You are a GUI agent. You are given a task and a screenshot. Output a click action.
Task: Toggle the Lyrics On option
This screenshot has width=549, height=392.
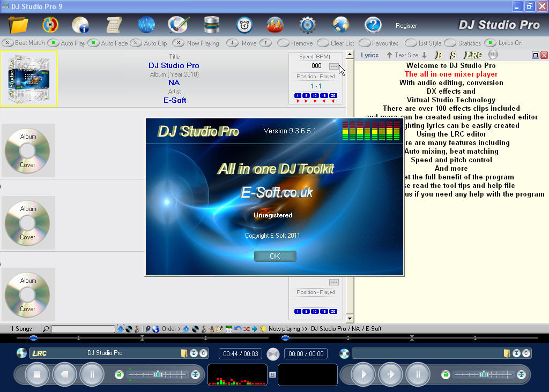(490, 43)
